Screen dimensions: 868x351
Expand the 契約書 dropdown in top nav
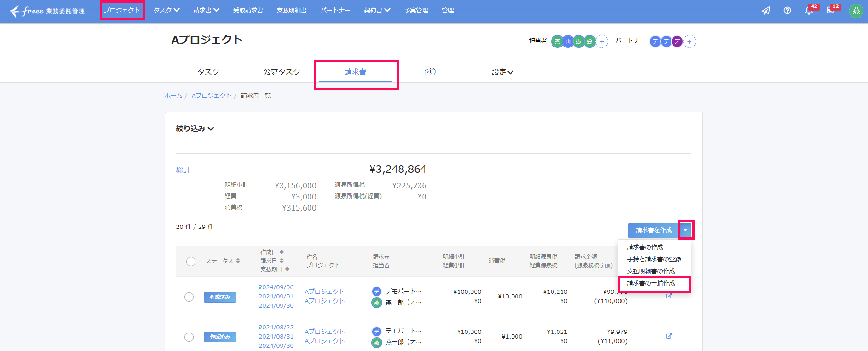pos(377,10)
